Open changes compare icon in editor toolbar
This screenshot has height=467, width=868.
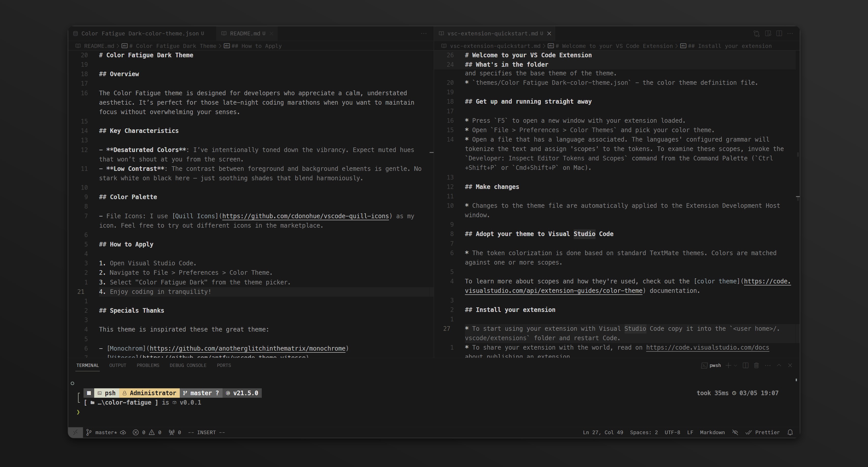pos(756,33)
